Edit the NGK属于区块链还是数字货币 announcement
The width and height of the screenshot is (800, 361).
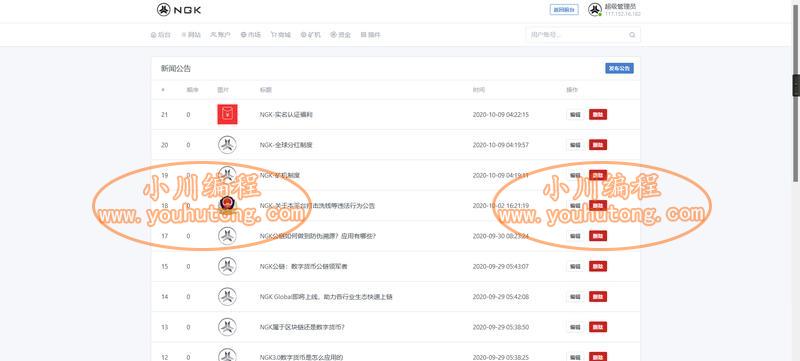point(575,327)
